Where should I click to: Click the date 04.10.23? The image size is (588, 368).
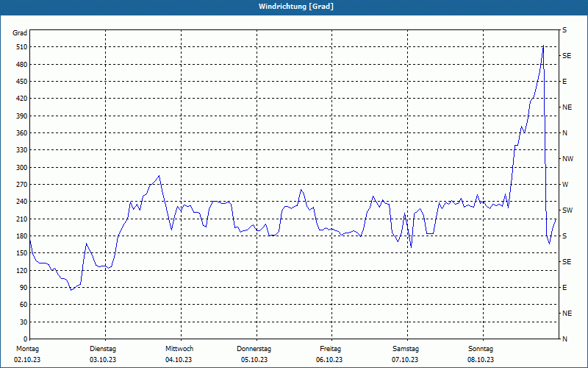pos(179,360)
